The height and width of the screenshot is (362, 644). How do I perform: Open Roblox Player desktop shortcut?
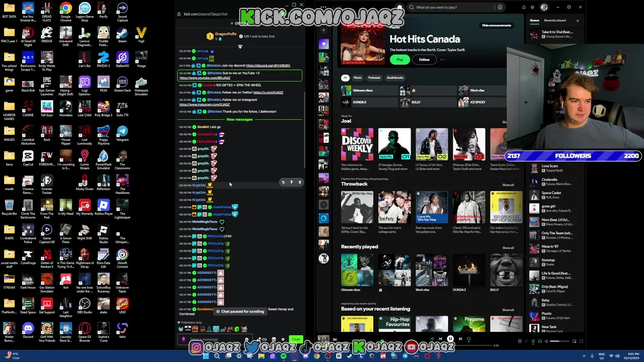point(104,208)
